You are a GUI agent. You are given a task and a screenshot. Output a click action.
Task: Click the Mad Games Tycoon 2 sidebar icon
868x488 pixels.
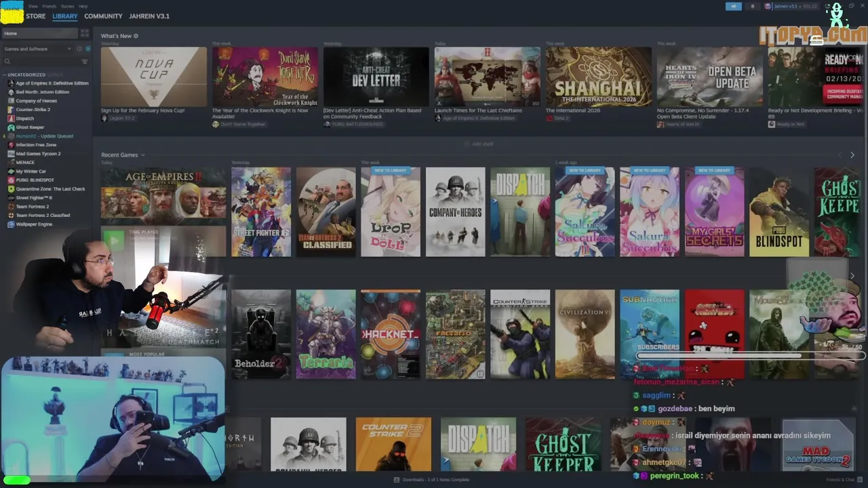click(x=11, y=154)
